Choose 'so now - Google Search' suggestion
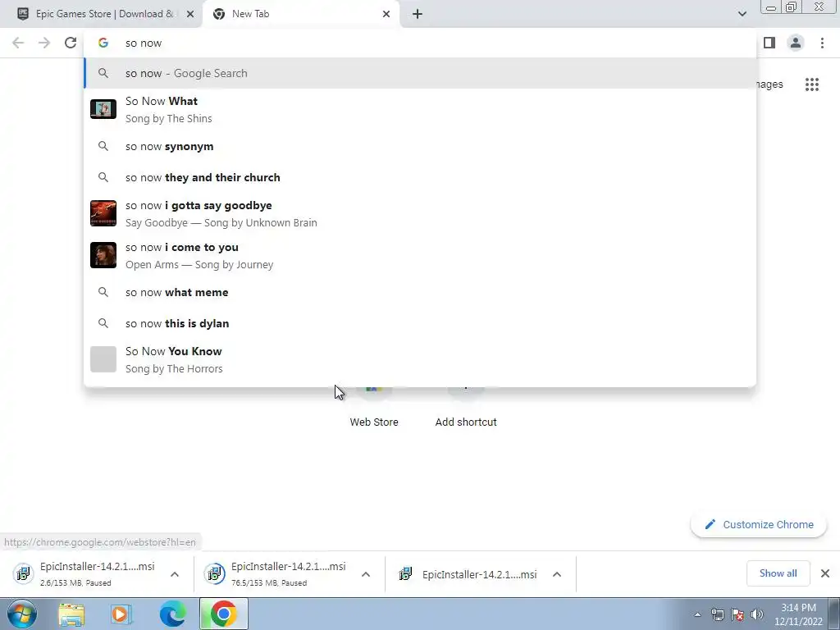 point(420,73)
